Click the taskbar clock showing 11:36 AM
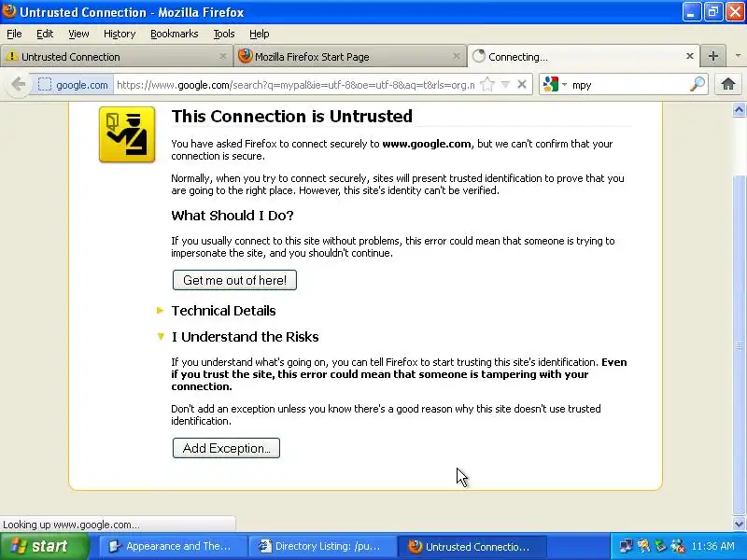The height and width of the screenshot is (560, 747). click(712, 546)
